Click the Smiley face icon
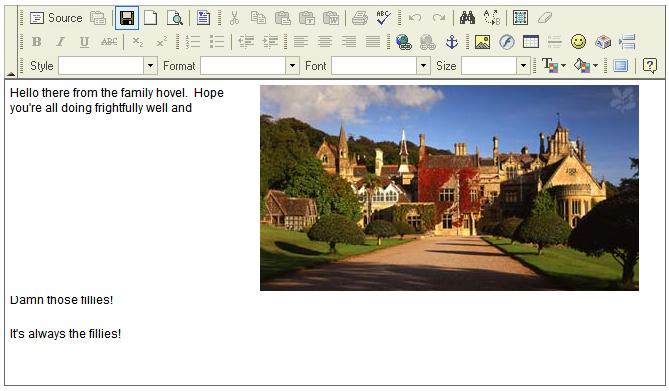Screen dimensions: 669x391 (578, 42)
